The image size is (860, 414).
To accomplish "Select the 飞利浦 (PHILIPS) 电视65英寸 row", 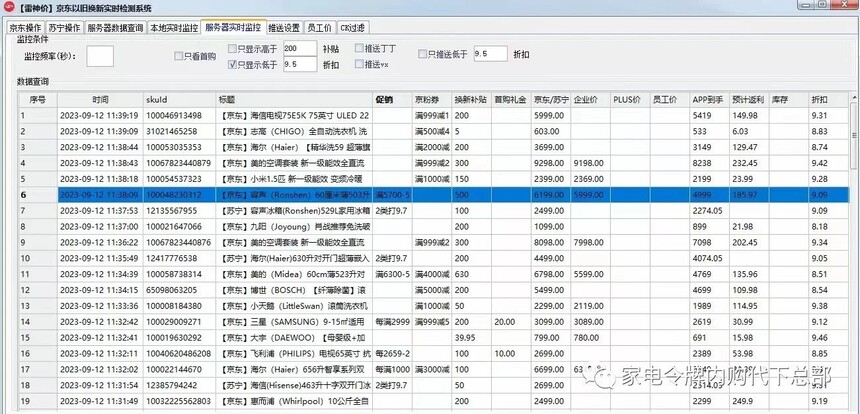I will click(x=433, y=354).
